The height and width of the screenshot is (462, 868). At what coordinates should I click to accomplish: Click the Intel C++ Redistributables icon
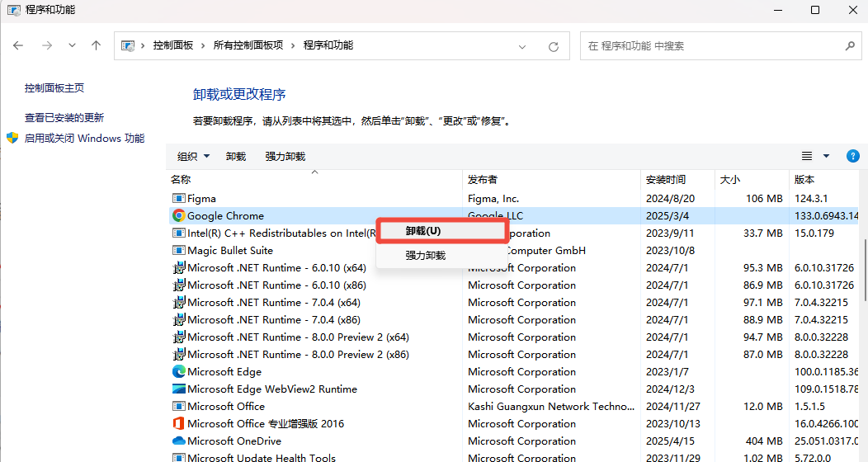coord(178,233)
